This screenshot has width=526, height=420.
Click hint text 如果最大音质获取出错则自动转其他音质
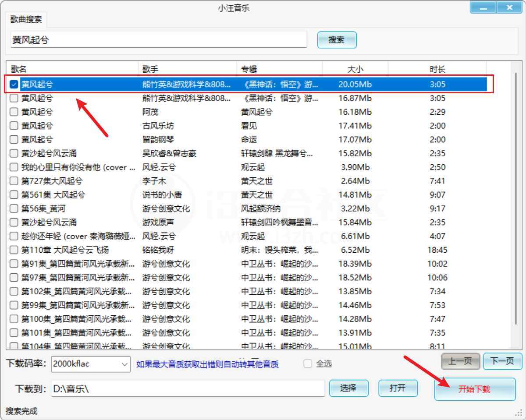[207, 364]
